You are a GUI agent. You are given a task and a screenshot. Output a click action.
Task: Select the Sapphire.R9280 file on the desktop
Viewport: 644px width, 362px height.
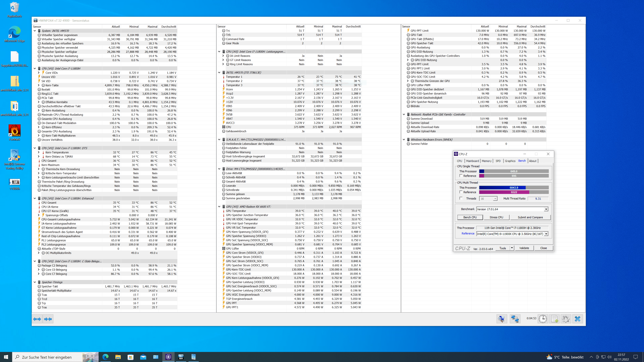(14, 59)
